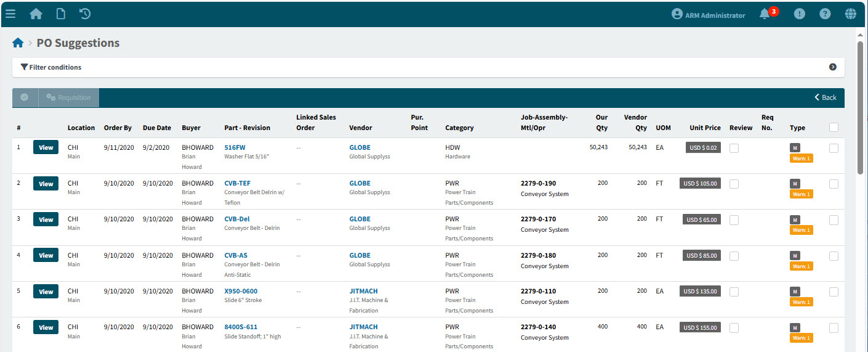Open the help question mark icon
This screenshot has width=868, height=352.
pyautogui.click(x=825, y=14)
